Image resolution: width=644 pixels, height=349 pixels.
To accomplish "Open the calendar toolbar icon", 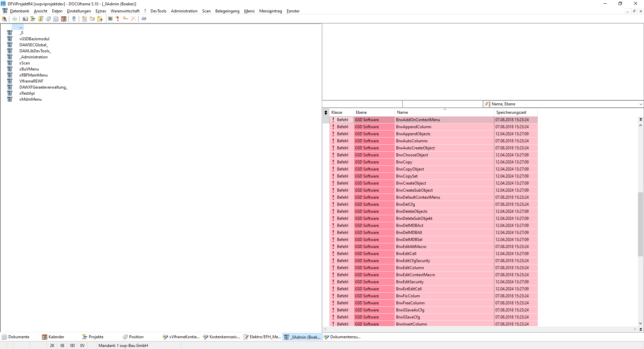I will (x=64, y=19).
